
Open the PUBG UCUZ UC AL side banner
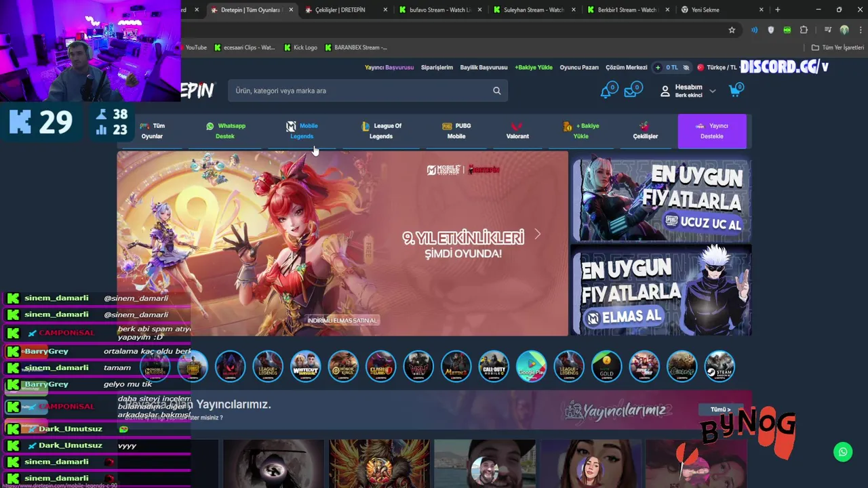point(660,200)
